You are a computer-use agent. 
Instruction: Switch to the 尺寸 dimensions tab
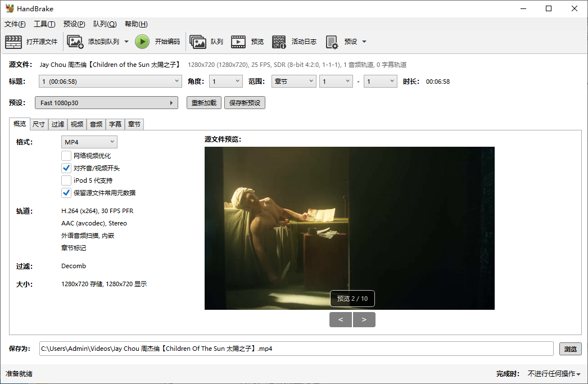point(39,124)
